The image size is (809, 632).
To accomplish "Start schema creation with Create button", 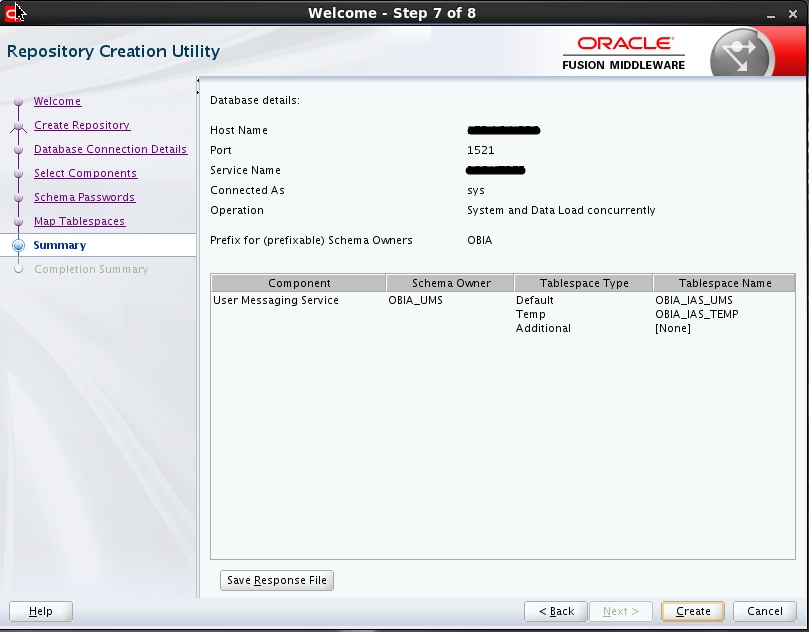I will [693, 611].
